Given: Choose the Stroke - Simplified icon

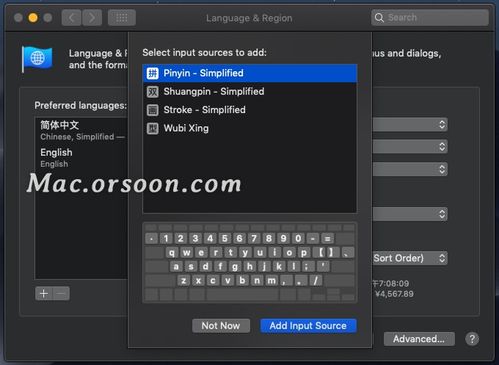Looking at the screenshot, I should tap(153, 110).
